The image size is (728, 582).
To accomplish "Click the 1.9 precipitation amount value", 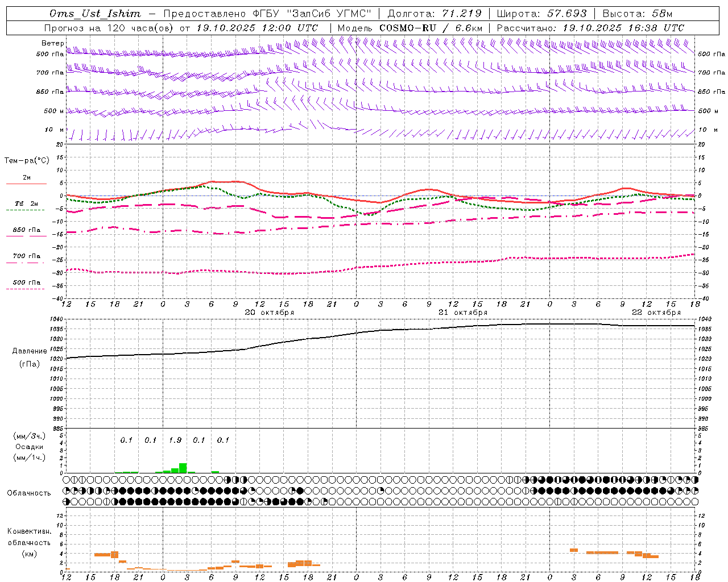I will coord(175,440).
